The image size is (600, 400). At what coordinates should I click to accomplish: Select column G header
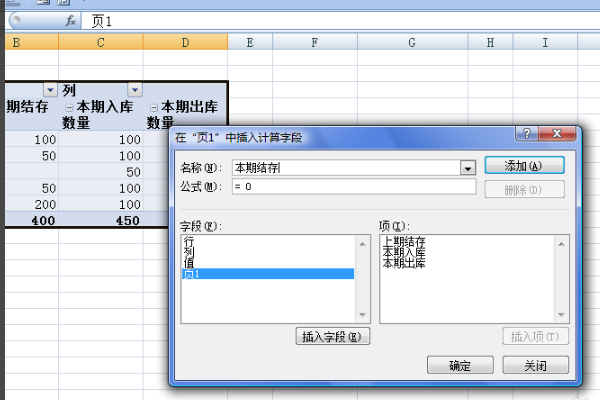pyautogui.click(x=412, y=42)
